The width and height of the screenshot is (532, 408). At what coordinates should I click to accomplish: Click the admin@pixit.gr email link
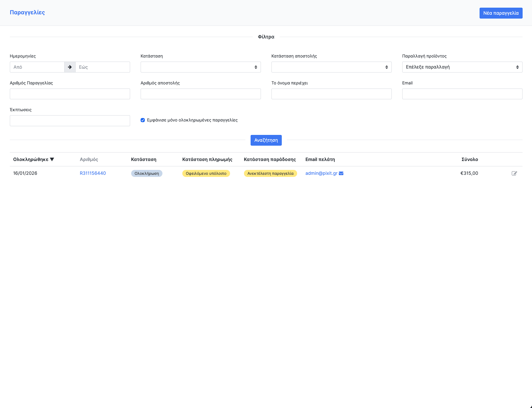click(x=321, y=173)
